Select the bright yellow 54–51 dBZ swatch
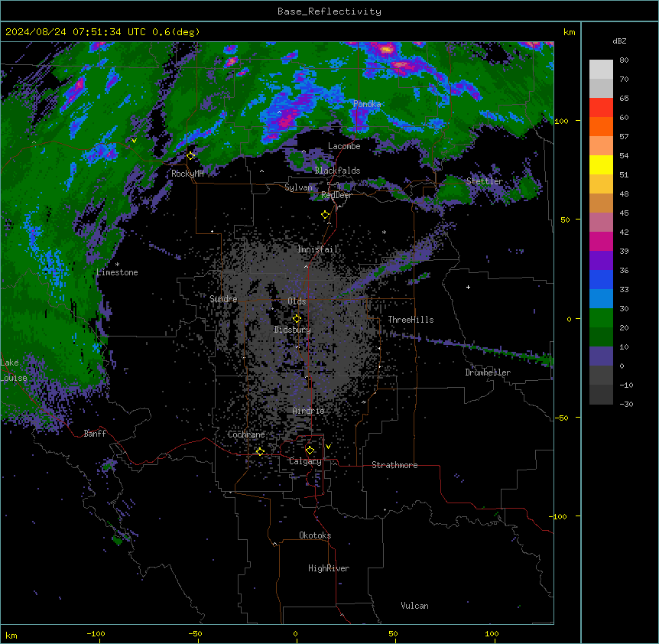Viewport: 659px width, 644px height. point(601,164)
